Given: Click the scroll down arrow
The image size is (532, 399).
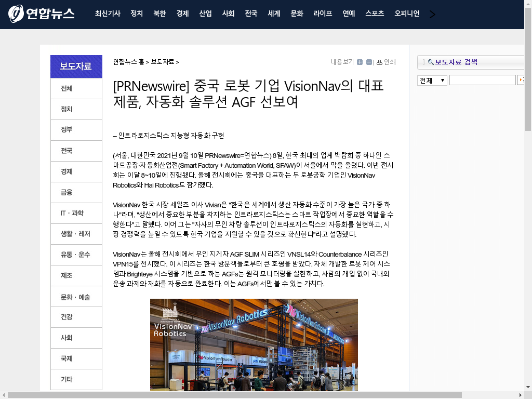Looking at the screenshot, I should [x=528, y=387].
